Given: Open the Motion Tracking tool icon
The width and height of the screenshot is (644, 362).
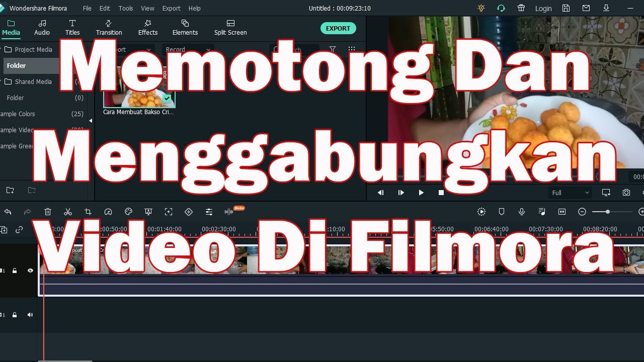Looking at the screenshot, I should (x=169, y=212).
